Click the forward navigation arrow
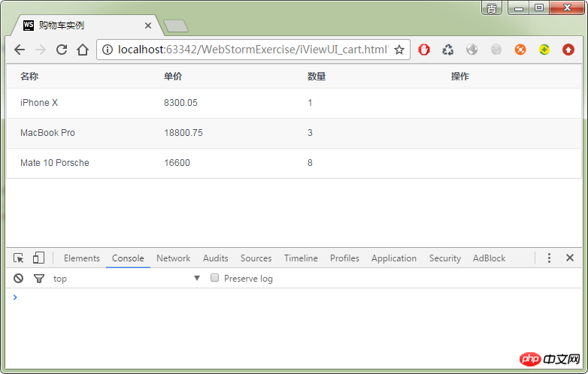The width and height of the screenshot is (588, 374). tap(40, 50)
